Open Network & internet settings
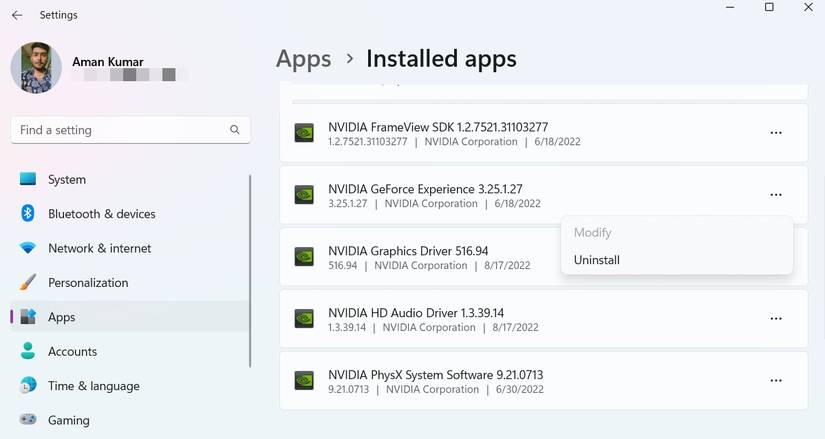This screenshot has height=439, width=825. pos(99,248)
